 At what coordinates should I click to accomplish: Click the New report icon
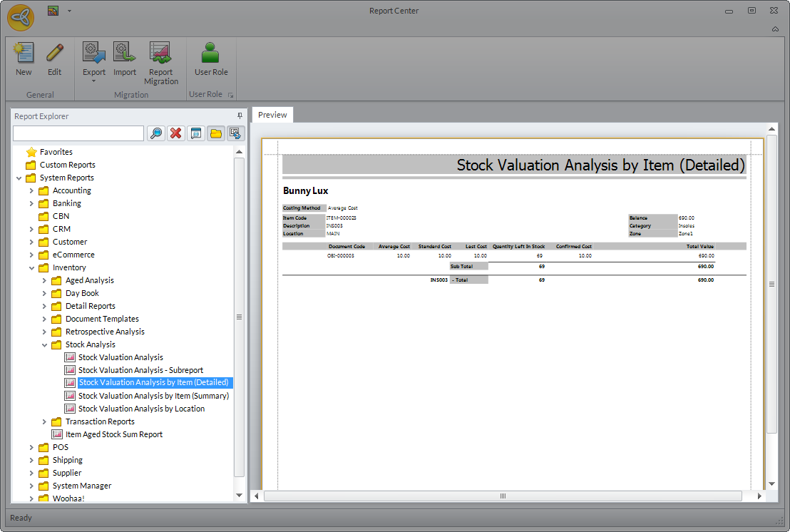[x=24, y=53]
